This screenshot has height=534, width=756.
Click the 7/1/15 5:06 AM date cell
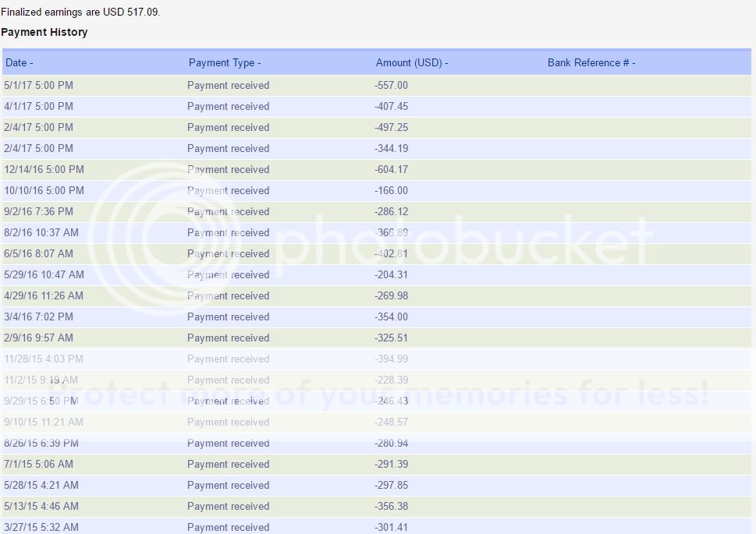point(38,464)
